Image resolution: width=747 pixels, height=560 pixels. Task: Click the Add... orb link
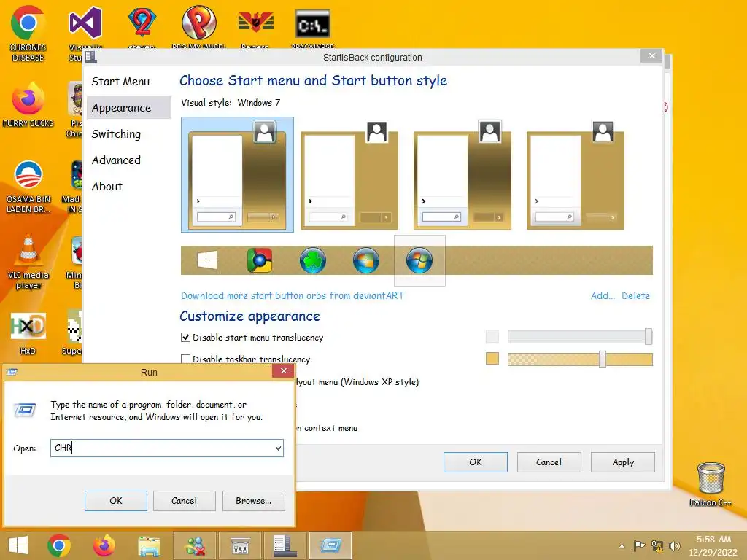click(x=603, y=295)
